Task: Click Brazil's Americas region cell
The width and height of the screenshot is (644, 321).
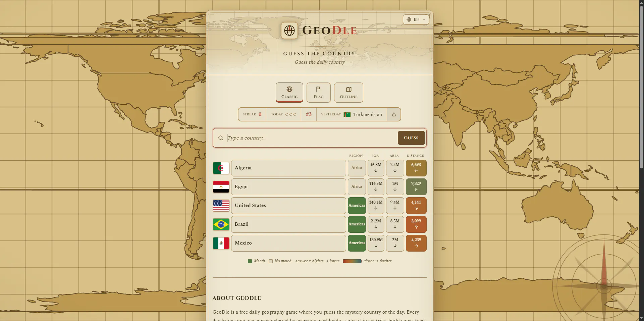Action: tap(357, 224)
